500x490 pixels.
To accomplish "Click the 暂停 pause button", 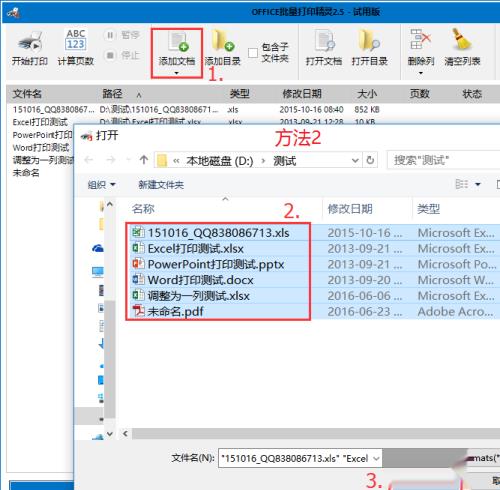I will (122, 35).
